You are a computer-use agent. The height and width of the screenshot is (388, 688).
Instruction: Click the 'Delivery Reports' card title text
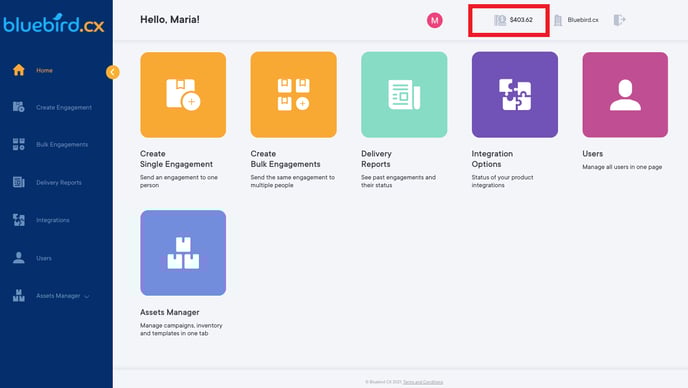[376, 159]
